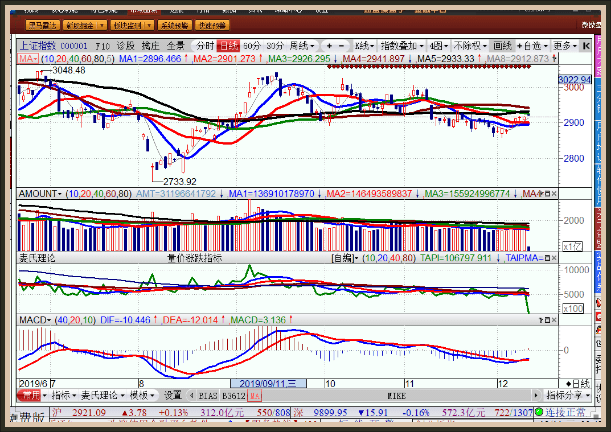Image resolution: width=611 pixels, height=432 pixels.
Task: Open the 擒庄 view
Action: pos(150,46)
